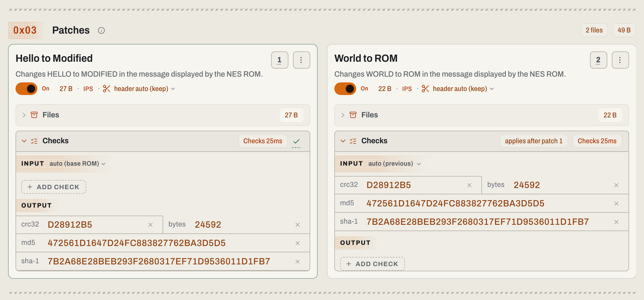The image size is (644, 300).
Task: Add an input check to Hello to Modified
Action: pyautogui.click(x=54, y=187)
